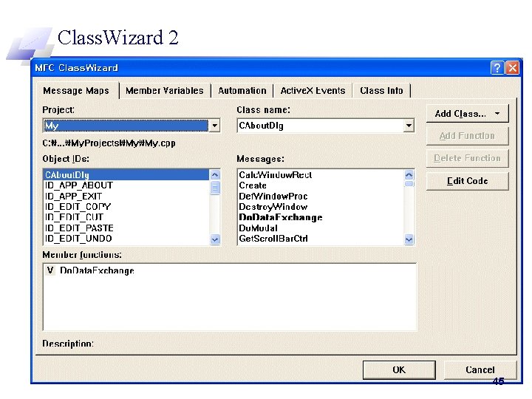This screenshot has width=532, height=399.
Task: Expand the Class name dropdown arrow
Action: point(409,126)
